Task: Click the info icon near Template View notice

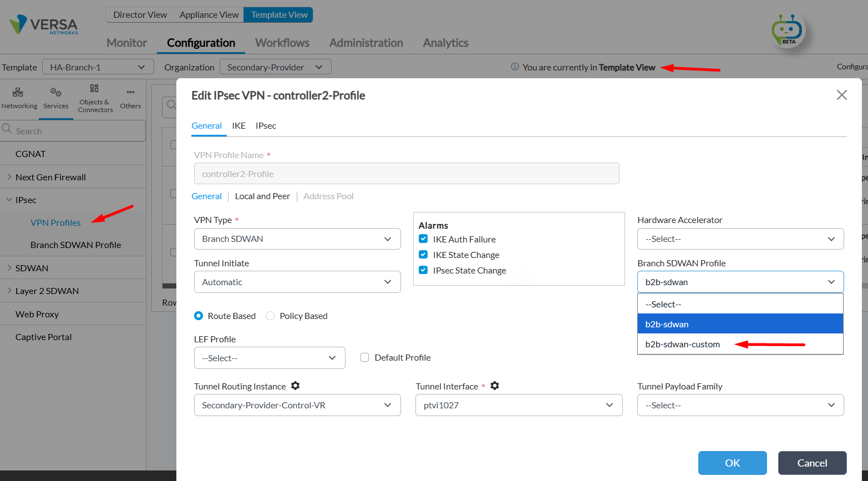Action: pos(515,67)
